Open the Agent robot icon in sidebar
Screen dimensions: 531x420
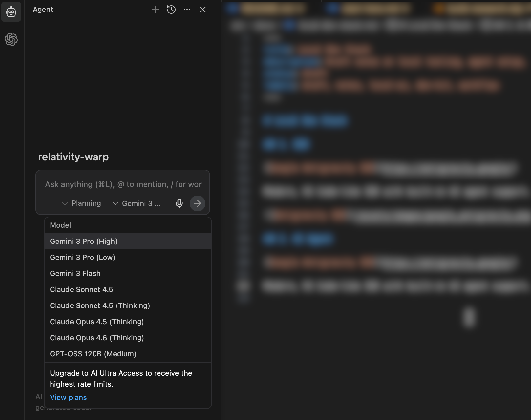click(x=11, y=12)
